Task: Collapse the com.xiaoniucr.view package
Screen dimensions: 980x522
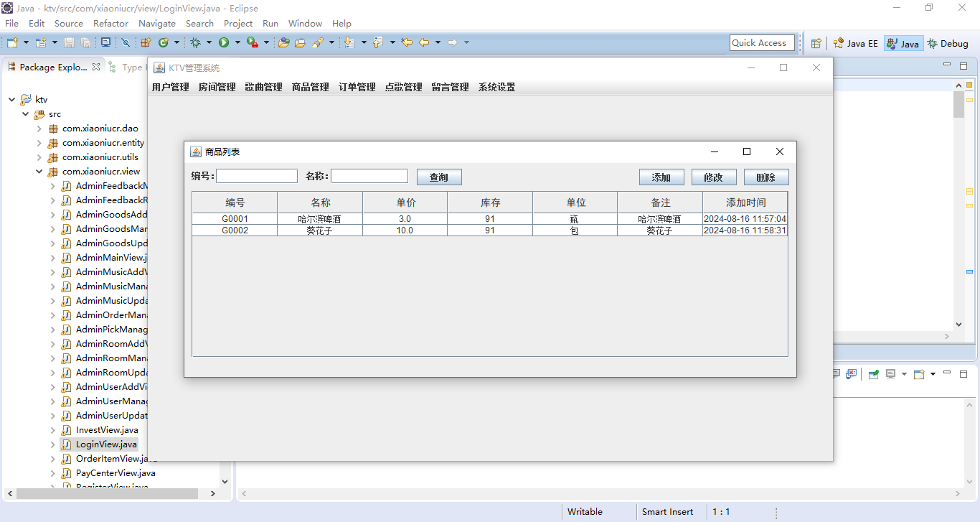Action: 39,172
